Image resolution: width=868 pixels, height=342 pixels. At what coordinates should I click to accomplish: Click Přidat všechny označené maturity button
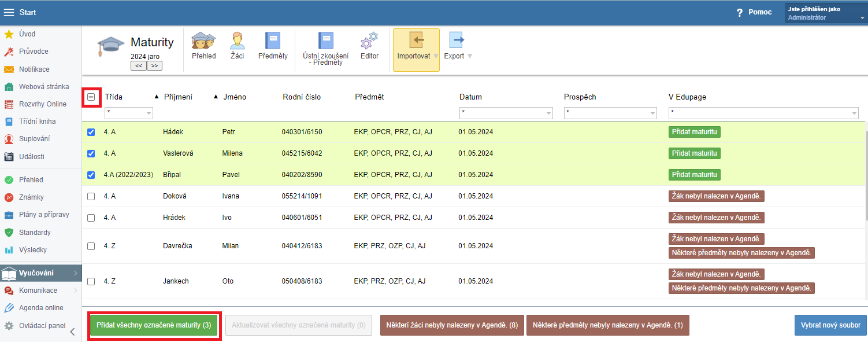point(154,325)
